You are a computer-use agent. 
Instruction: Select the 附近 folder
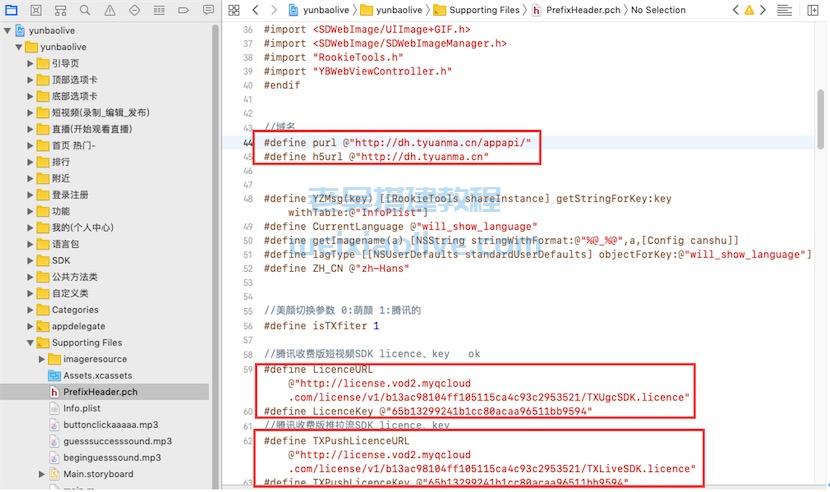click(x=53, y=178)
